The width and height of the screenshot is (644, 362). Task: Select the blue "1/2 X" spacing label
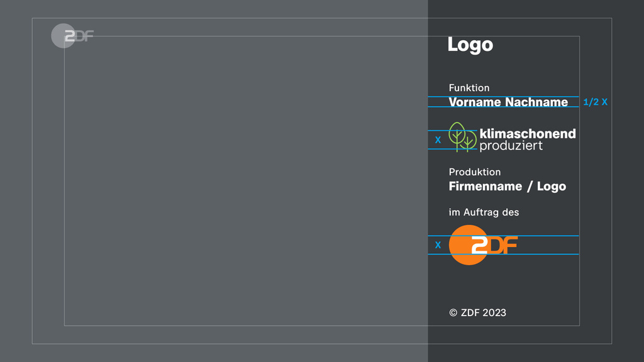click(595, 102)
